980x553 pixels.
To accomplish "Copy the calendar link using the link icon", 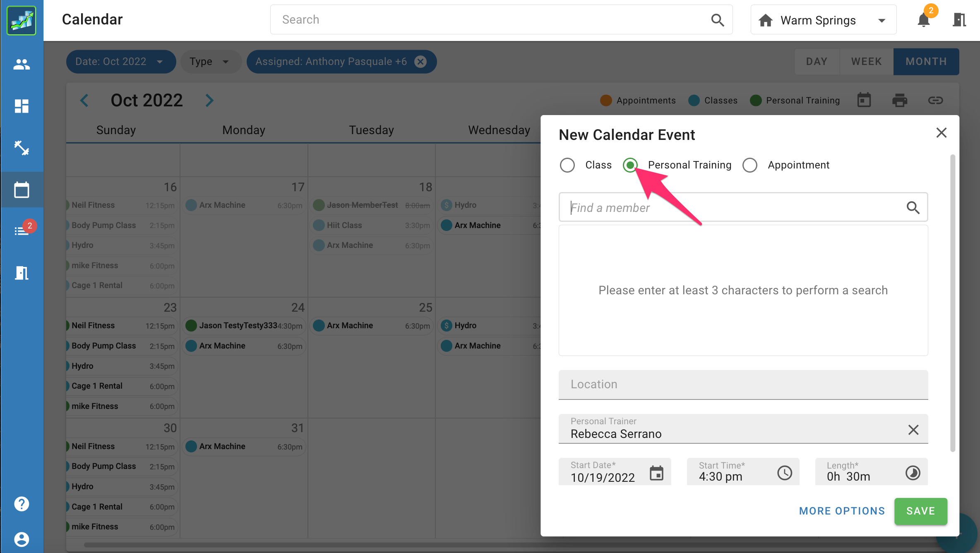I will tap(935, 100).
